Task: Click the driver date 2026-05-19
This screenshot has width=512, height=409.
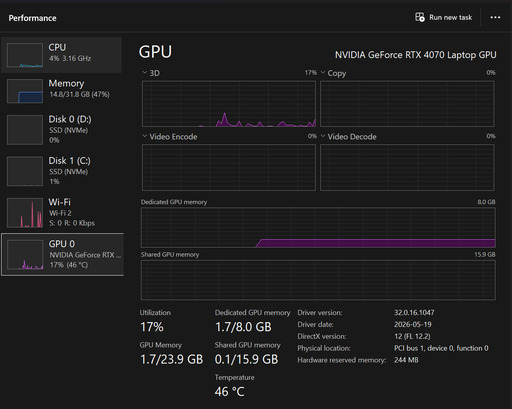Action: click(x=413, y=324)
